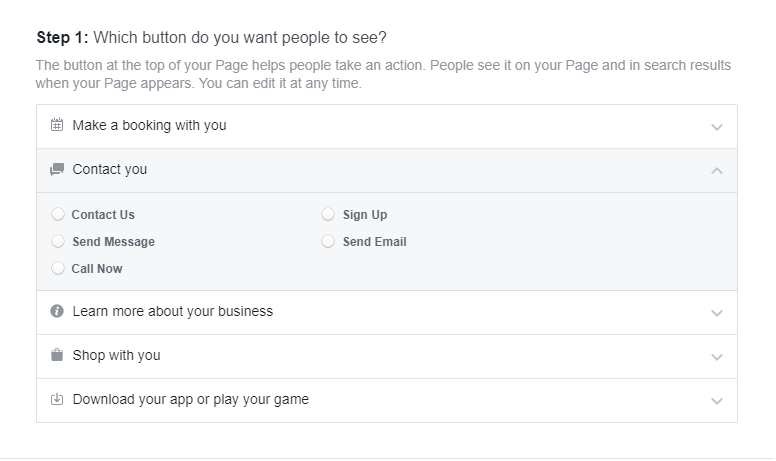Choose the Call Now radio option
This screenshot has width=776, height=461.
(58, 268)
